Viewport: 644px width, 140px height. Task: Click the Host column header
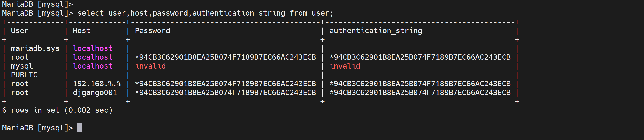tap(81, 31)
